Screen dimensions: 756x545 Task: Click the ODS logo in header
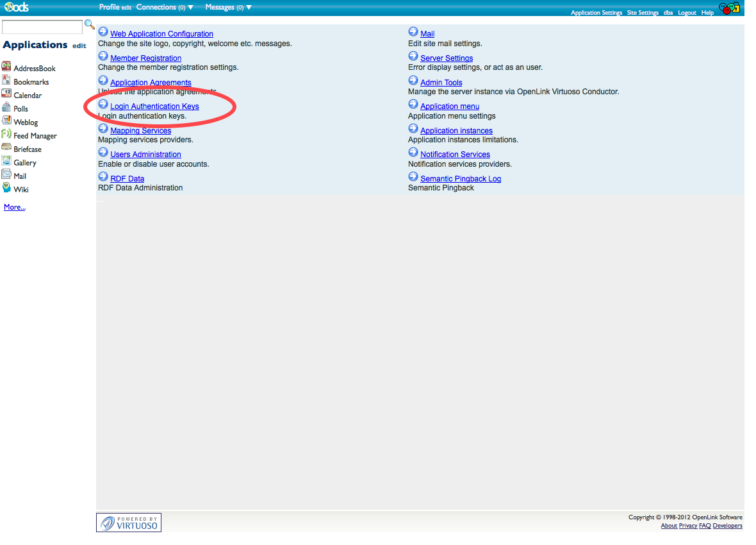[x=15, y=7]
